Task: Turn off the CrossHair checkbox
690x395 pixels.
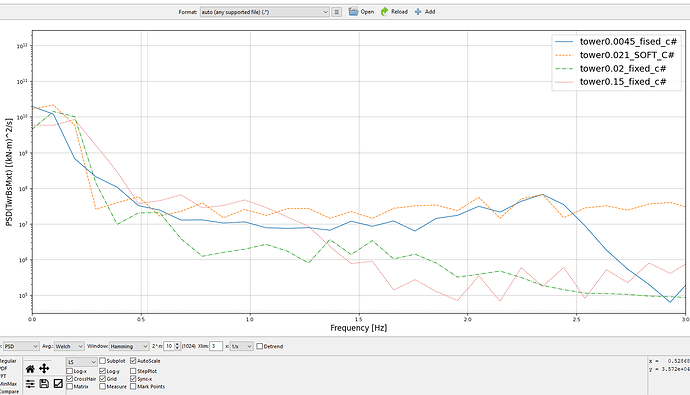Action: (70, 379)
